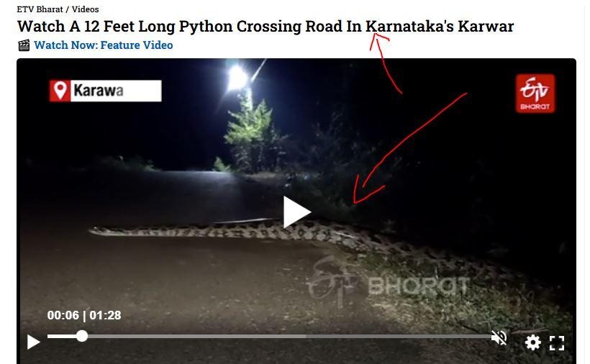This screenshot has width=590, height=364.
Task: Click the large center play button
Action: click(x=296, y=212)
